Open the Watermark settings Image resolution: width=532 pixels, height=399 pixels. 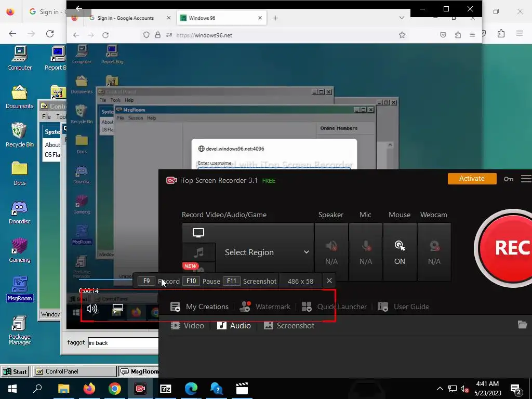click(265, 307)
